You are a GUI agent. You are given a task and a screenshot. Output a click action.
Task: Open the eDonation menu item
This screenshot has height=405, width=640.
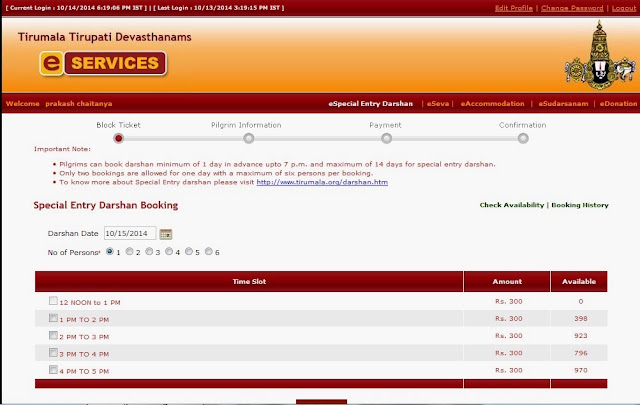[618, 104]
